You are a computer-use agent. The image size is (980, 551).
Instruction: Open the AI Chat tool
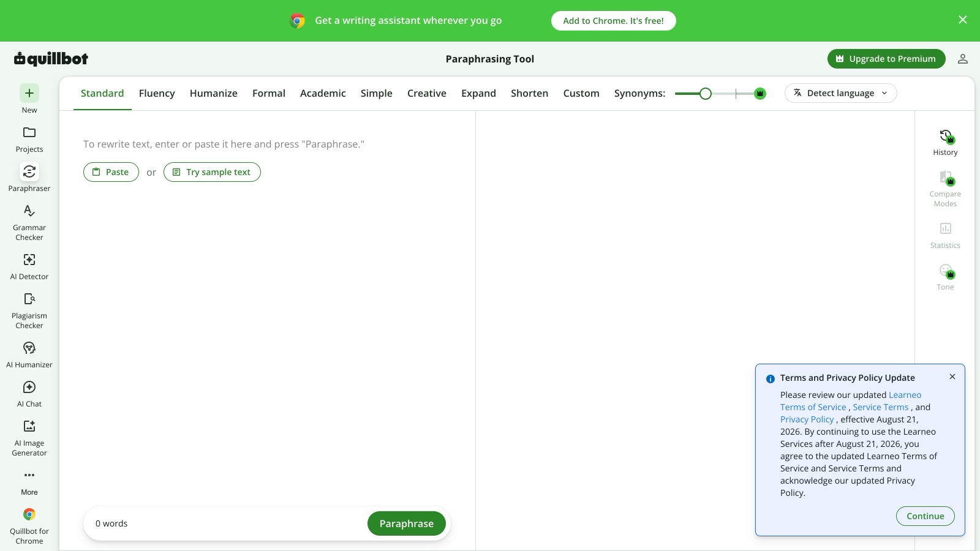click(29, 394)
